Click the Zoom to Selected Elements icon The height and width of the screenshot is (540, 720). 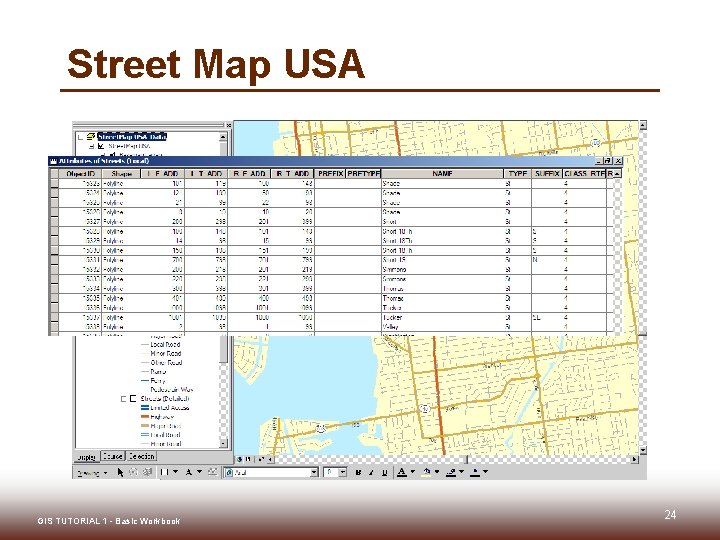tap(147, 472)
